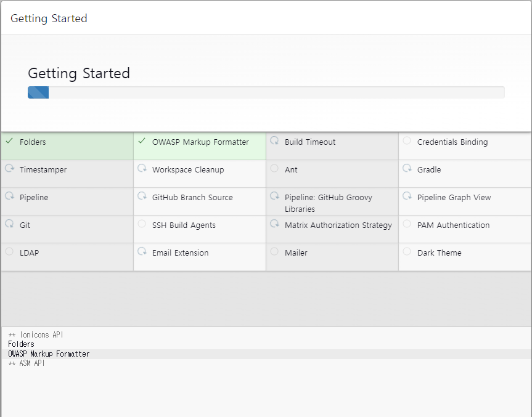Select the Workspace Cleanup plugin name
The width and height of the screenshot is (532, 417).
(x=188, y=170)
